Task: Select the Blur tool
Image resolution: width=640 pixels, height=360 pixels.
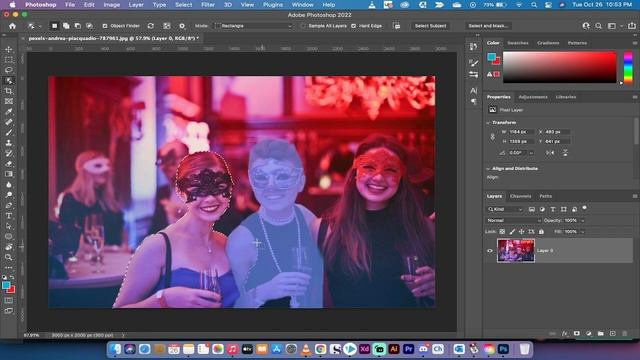Action: 9,184
